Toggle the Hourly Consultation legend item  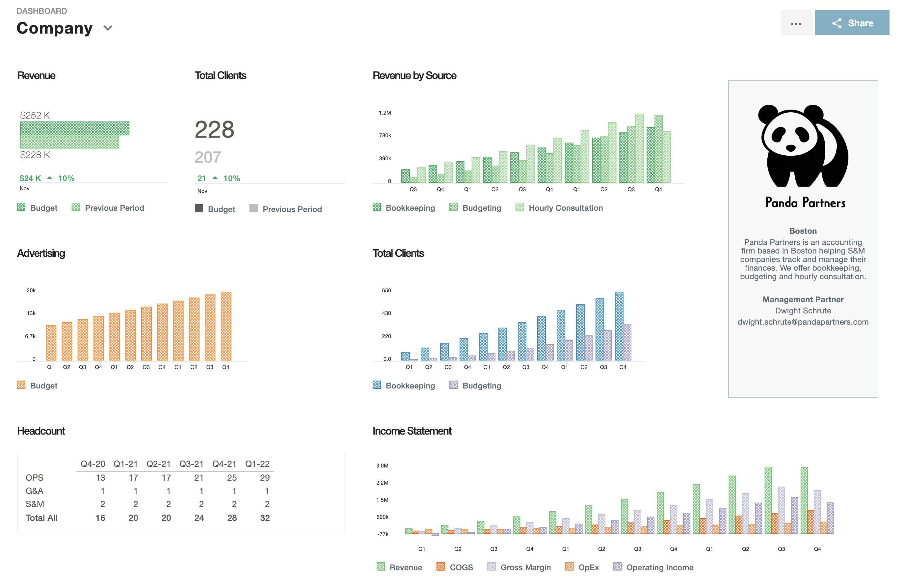558,208
